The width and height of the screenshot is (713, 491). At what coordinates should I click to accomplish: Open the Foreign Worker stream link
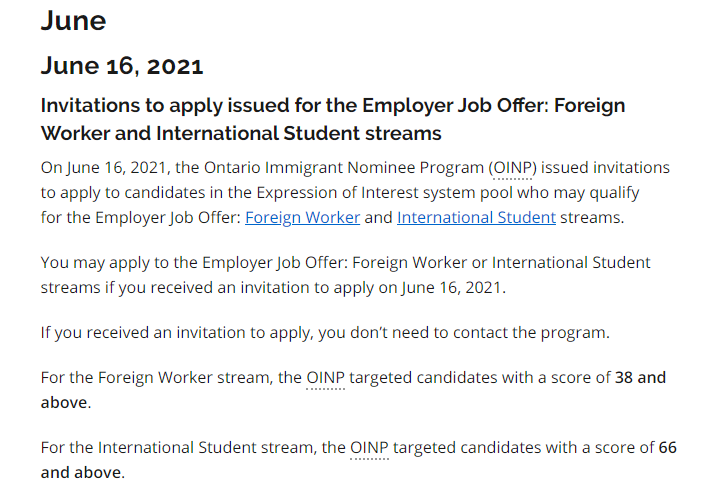click(x=302, y=217)
